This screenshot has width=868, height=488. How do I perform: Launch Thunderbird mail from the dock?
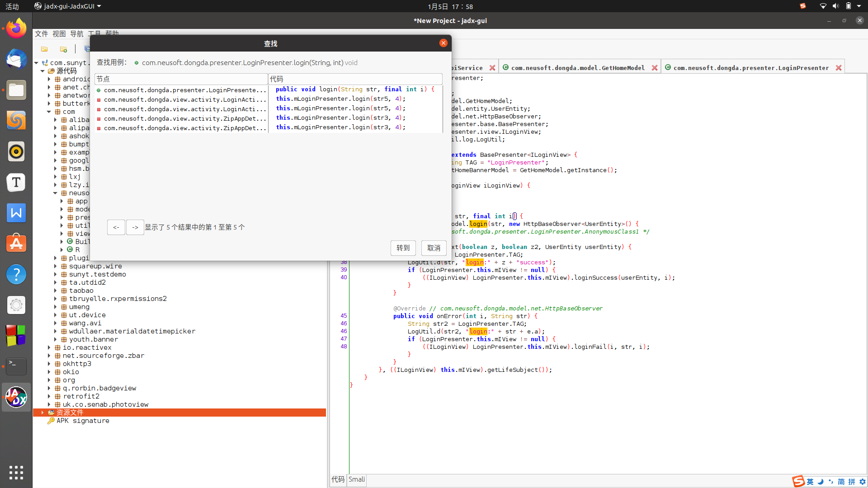pyautogui.click(x=16, y=60)
